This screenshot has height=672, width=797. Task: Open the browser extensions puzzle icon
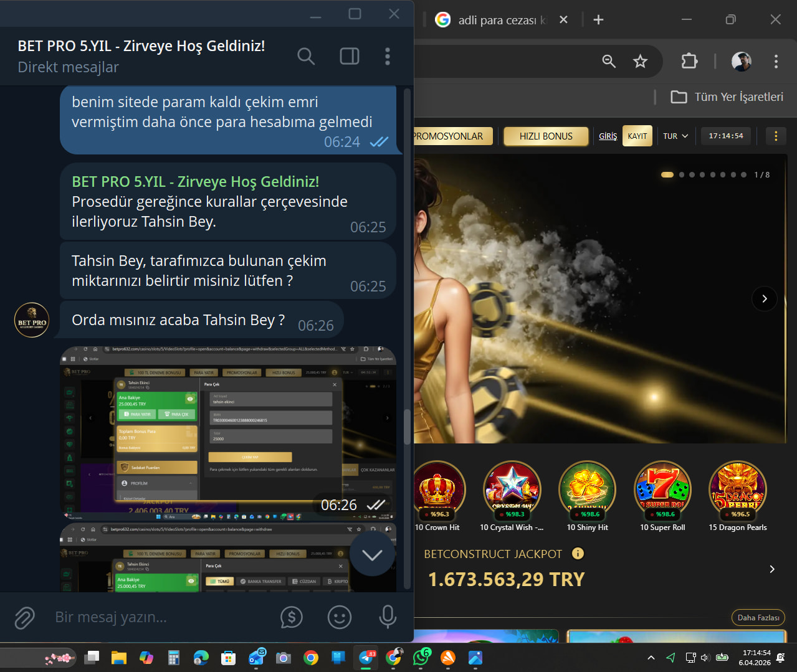click(x=689, y=61)
